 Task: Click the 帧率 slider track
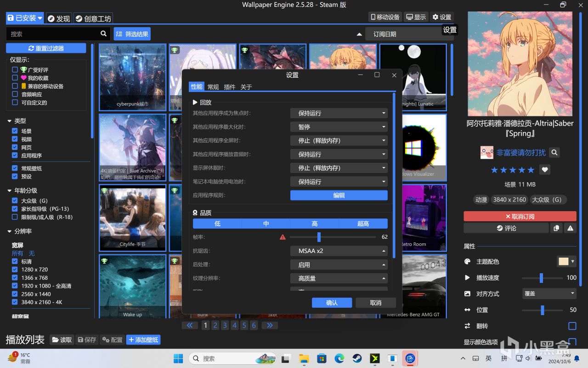pyautogui.click(x=333, y=237)
